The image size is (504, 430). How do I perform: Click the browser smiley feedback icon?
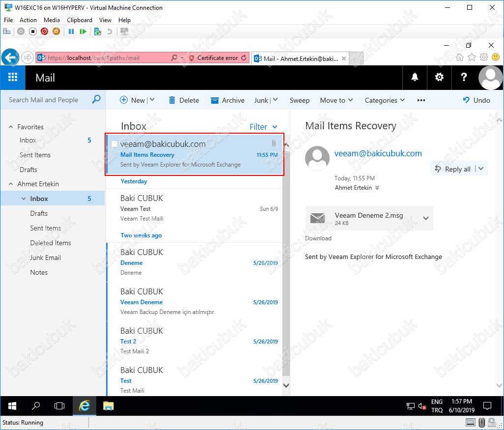tap(496, 57)
